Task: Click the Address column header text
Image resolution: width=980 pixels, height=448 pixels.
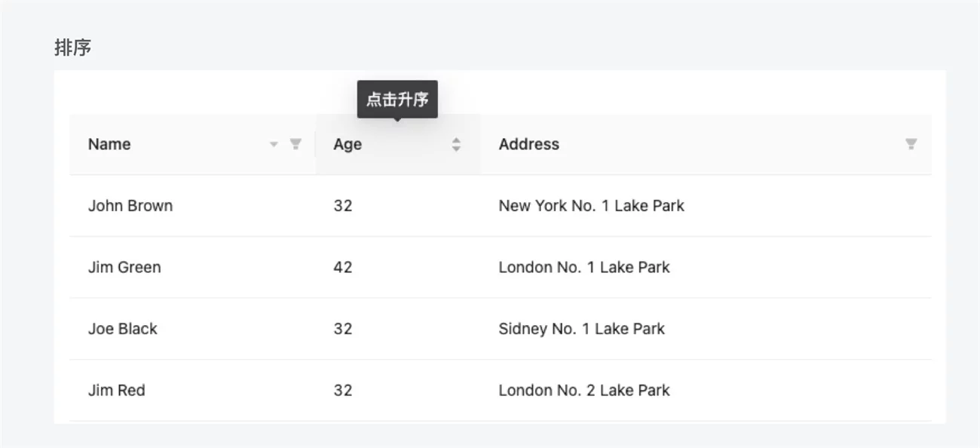Action: pyautogui.click(x=528, y=144)
